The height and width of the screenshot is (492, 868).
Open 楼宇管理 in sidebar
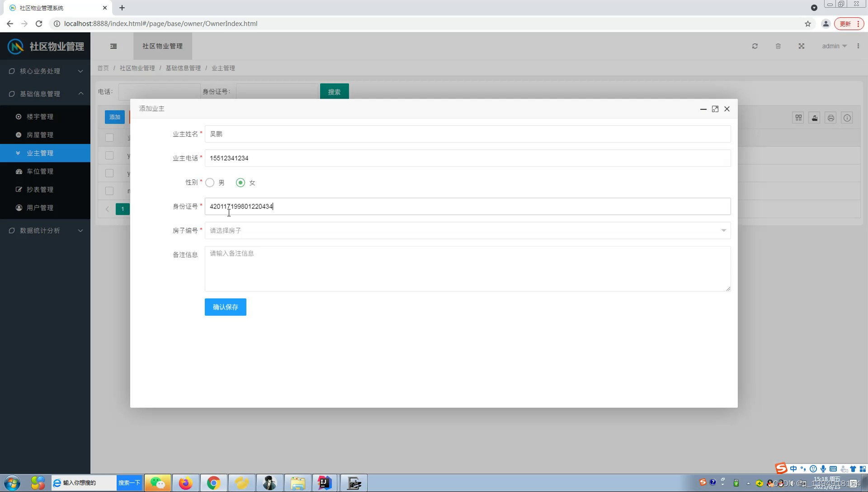coord(40,117)
